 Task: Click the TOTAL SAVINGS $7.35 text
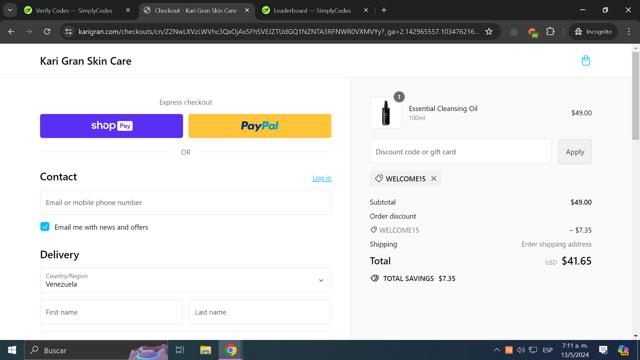pyautogui.click(x=419, y=278)
